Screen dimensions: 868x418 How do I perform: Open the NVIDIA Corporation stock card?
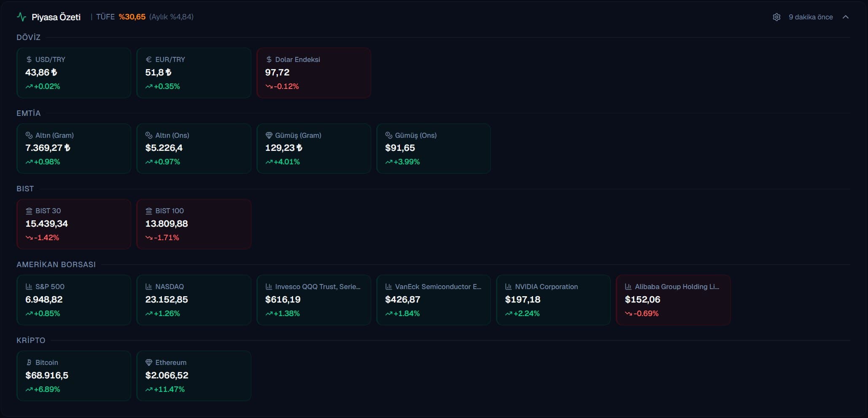click(553, 300)
